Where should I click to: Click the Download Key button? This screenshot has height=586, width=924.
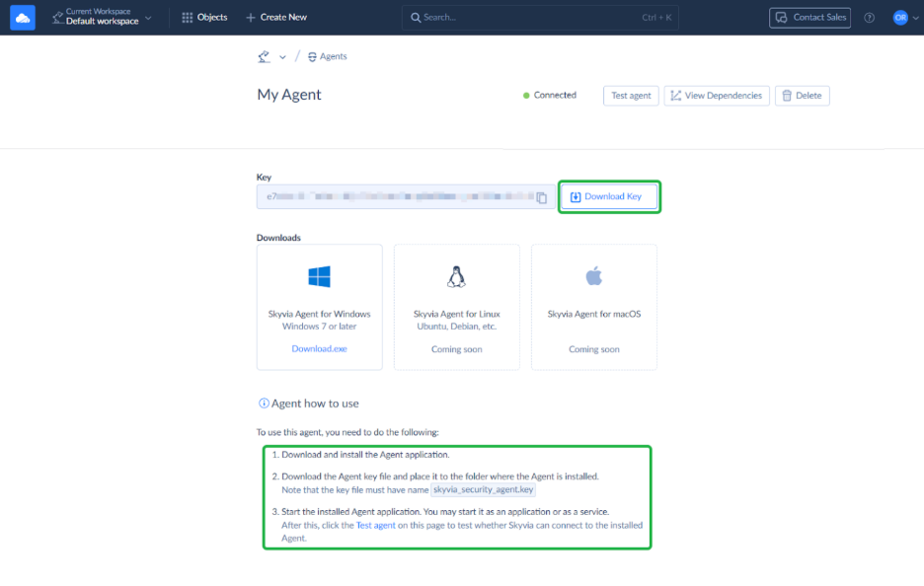(x=609, y=196)
